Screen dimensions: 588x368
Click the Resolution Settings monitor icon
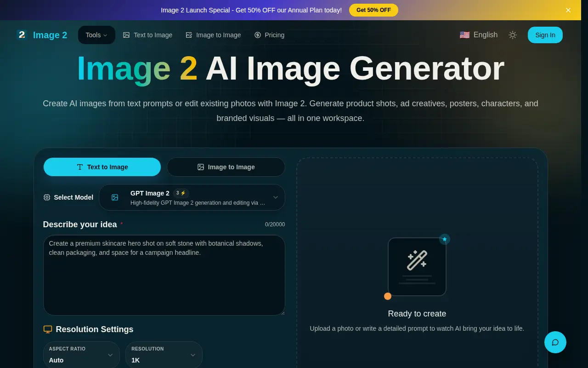coord(48,329)
